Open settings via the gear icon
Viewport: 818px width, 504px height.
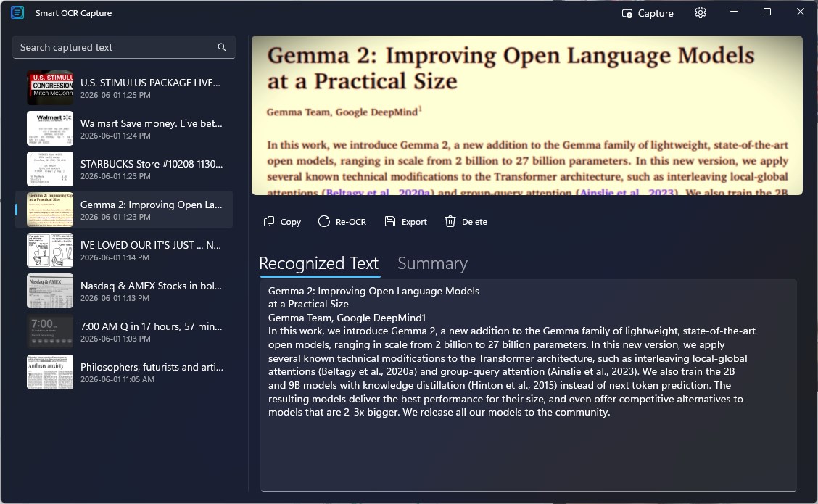pyautogui.click(x=700, y=12)
